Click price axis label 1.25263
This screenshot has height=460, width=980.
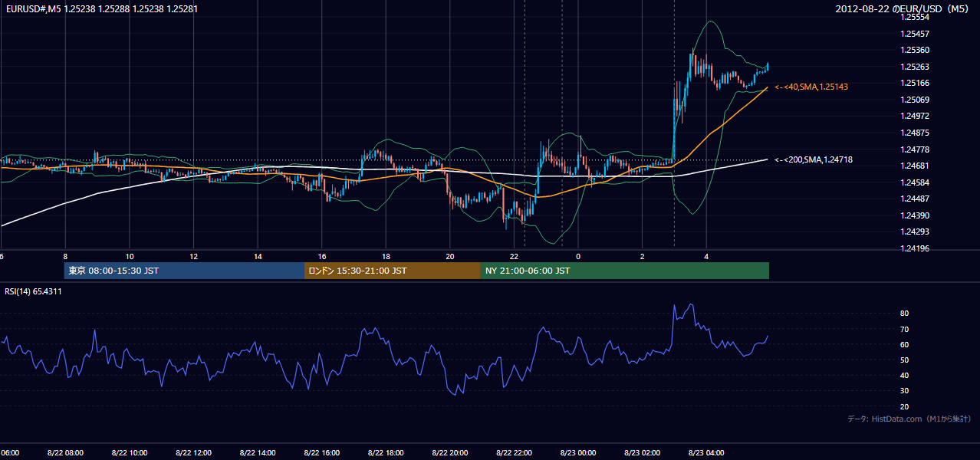coord(915,67)
